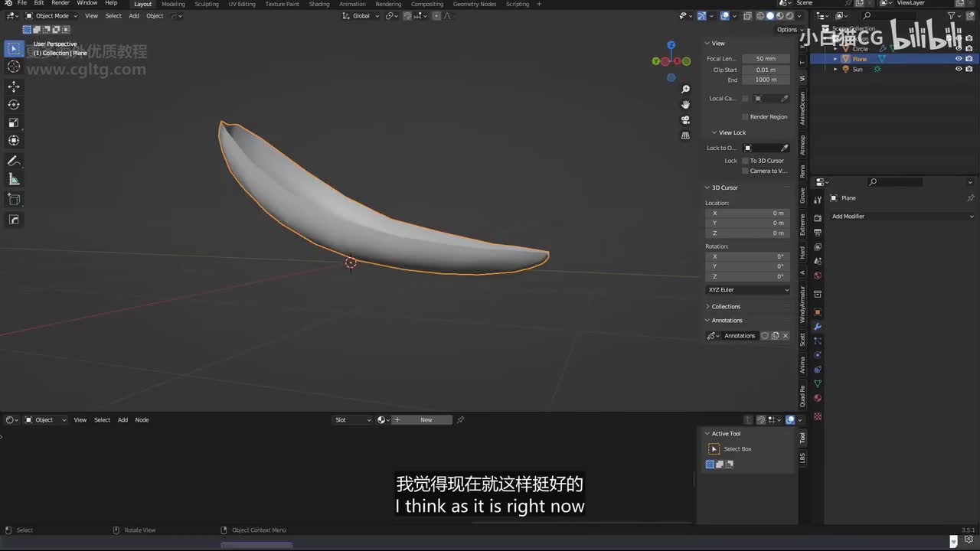The image size is (980, 551).
Task: Select the Measure tool
Action: [14, 179]
